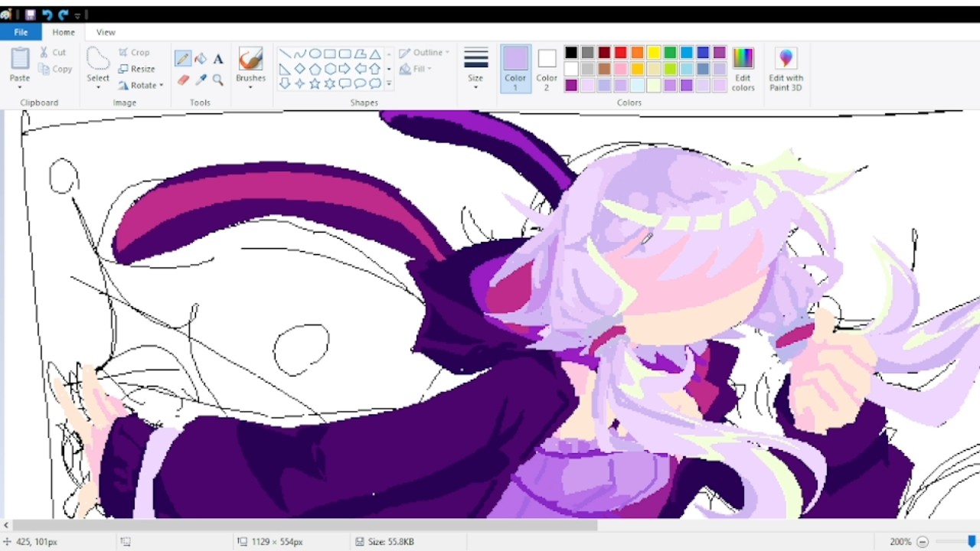Image resolution: width=980 pixels, height=551 pixels.
Task: Choose the Diamond shape
Action: (299, 69)
